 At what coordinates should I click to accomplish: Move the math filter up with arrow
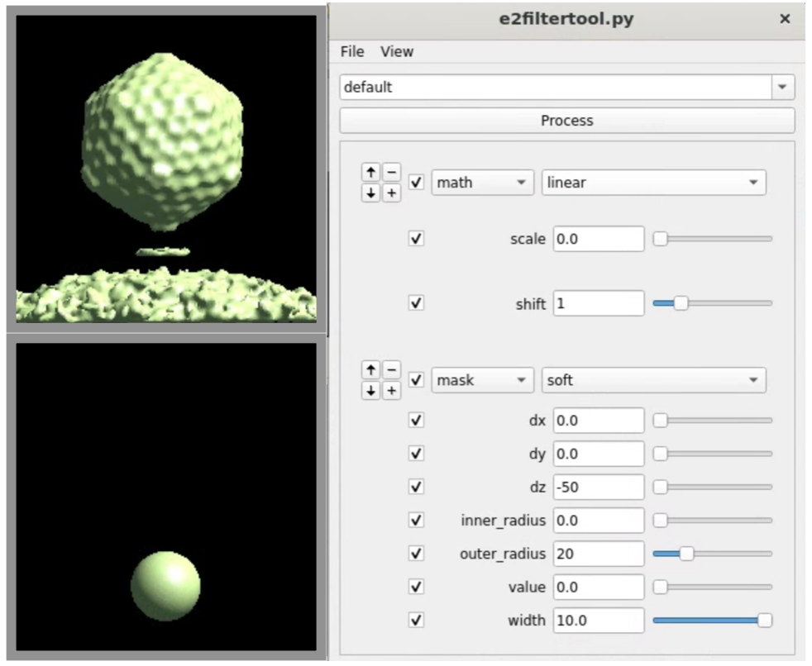pos(371,173)
